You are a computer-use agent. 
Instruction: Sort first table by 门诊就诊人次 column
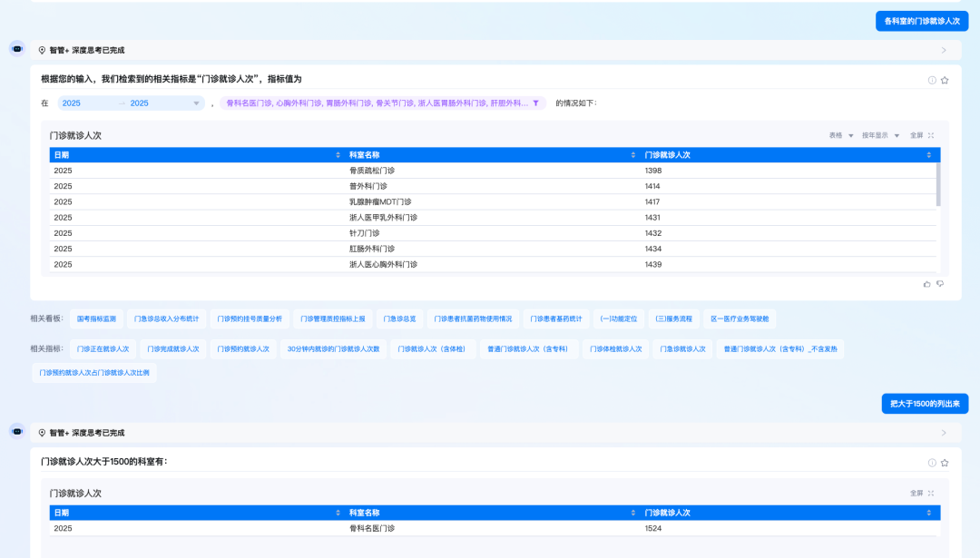pos(929,155)
